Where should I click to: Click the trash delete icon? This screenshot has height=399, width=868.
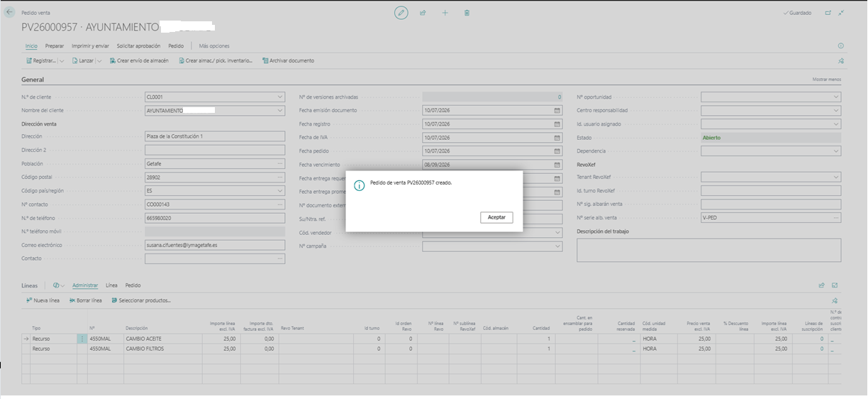pyautogui.click(x=467, y=13)
